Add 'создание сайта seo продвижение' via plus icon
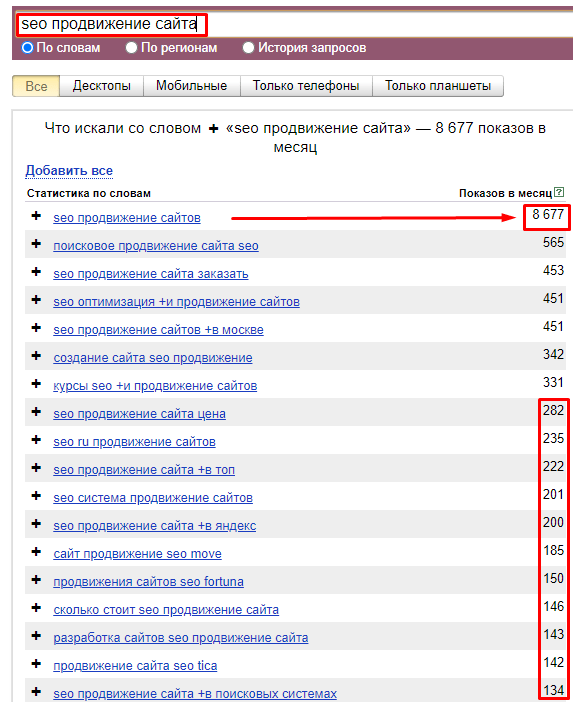The width and height of the screenshot is (573, 702). click(36, 356)
